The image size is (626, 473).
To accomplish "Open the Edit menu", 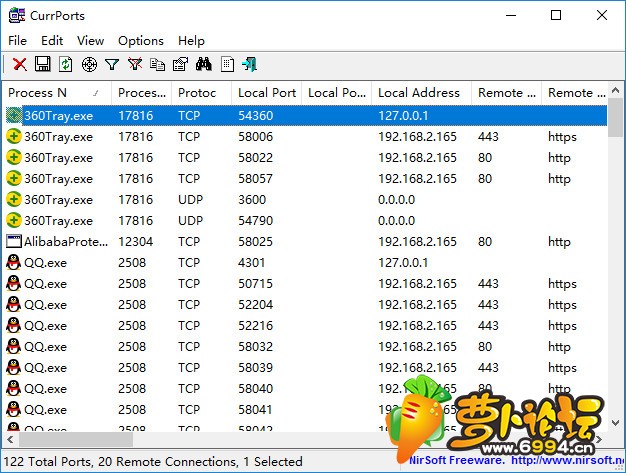I will [x=52, y=41].
